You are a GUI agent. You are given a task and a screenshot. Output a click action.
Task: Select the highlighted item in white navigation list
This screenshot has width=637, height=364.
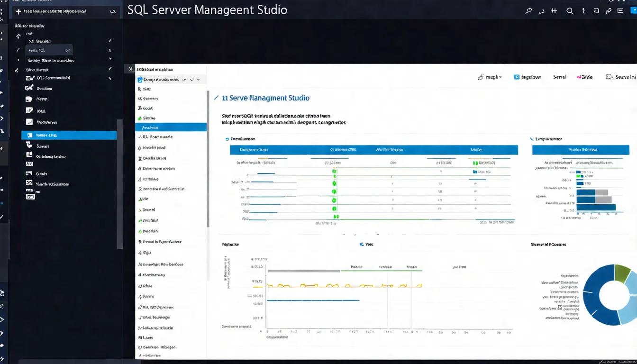pyautogui.click(x=171, y=127)
